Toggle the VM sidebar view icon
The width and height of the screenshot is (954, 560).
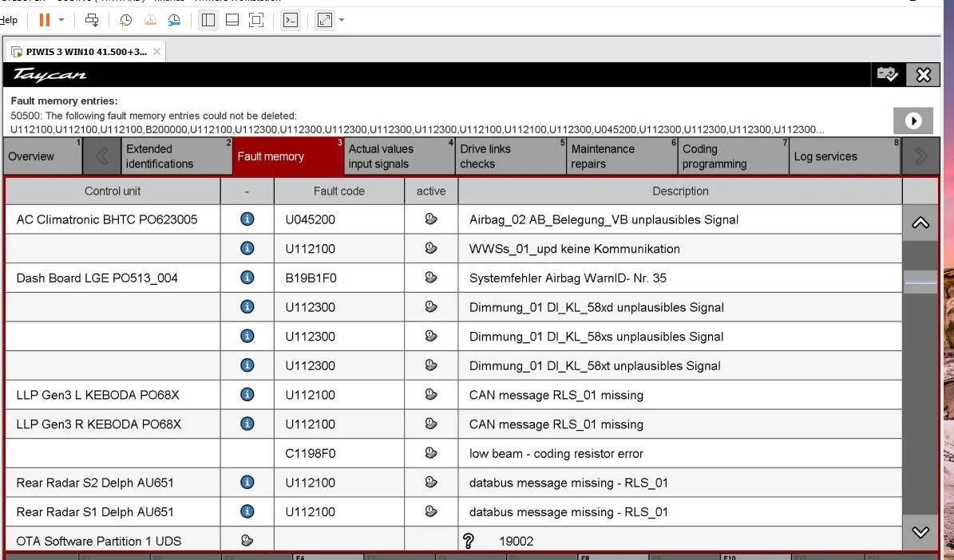(208, 20)
